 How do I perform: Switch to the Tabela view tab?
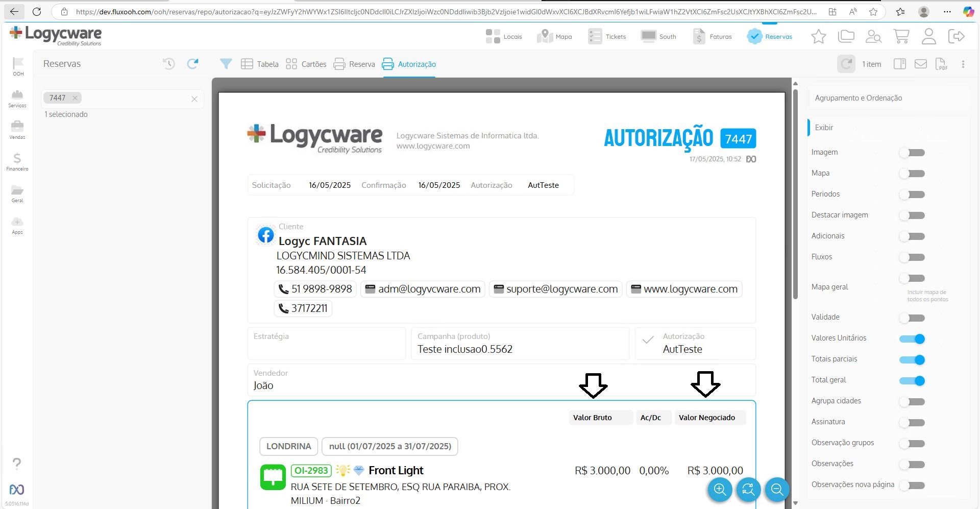(260, 64)
